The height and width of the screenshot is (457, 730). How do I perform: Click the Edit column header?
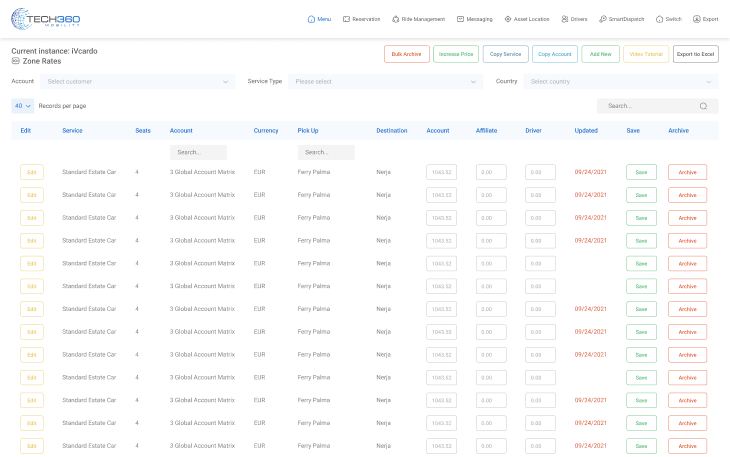pos(26,131)
